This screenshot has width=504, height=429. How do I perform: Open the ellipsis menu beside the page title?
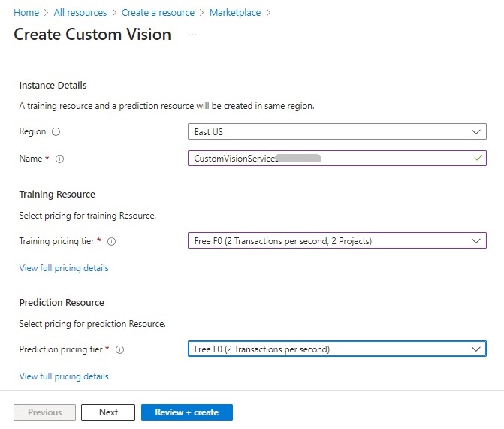click(192, 35)
